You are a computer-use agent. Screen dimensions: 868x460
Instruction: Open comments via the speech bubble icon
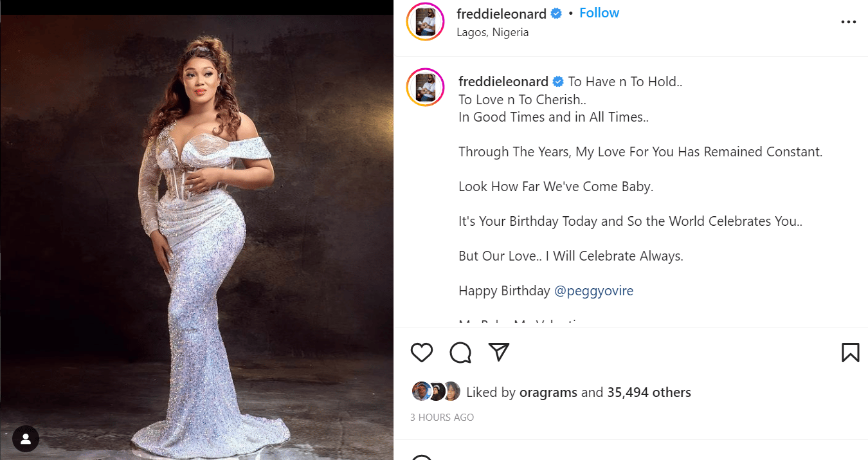pos(460,353)
